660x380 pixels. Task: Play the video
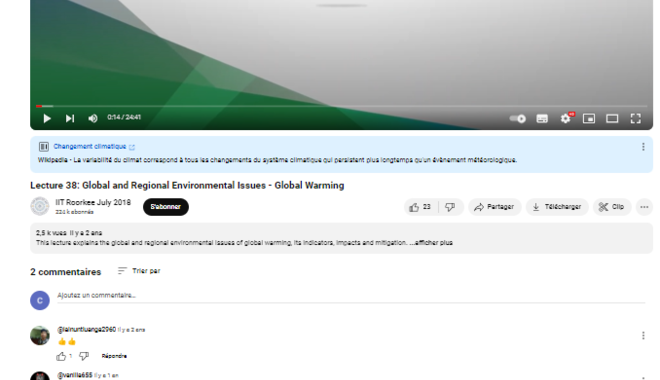[x=47, y=119]
